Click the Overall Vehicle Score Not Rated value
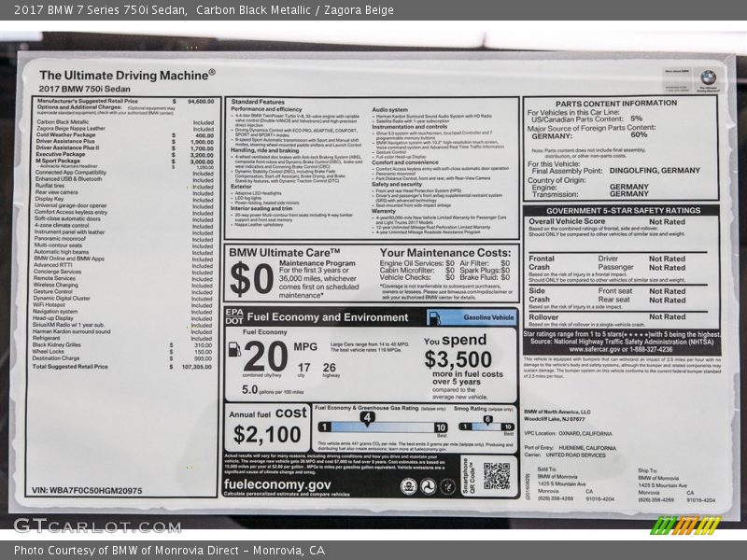Image resolution: width=747 pixels, height=560 pixels. coord(667,222)
